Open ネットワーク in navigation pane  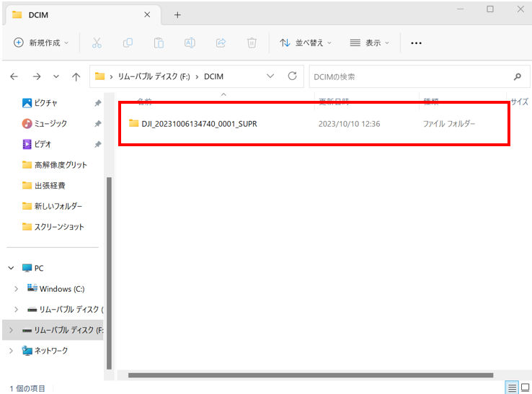tap(50, 350)
